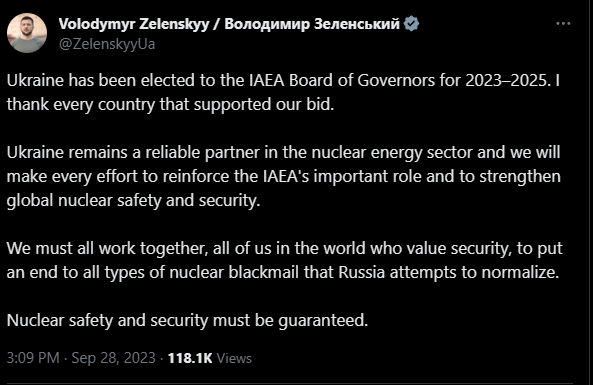
Task: Select the sentence thanking every supporting country
Action: pos(283,92)
